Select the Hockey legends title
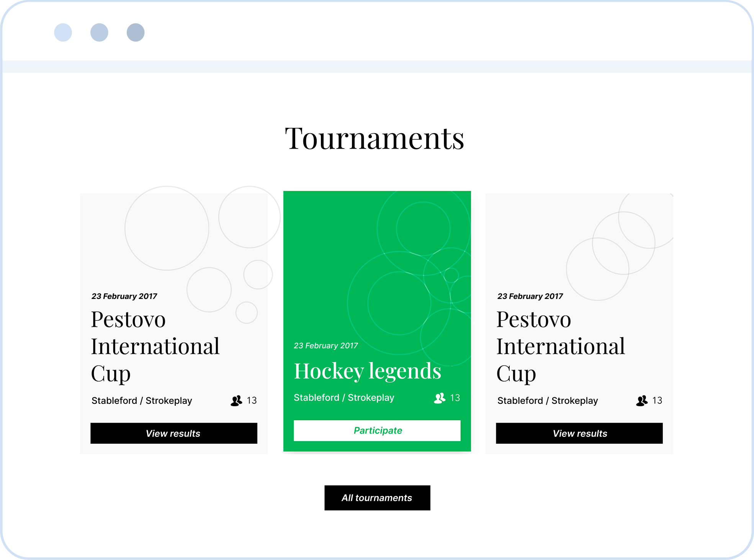The width and height of the screenshot is (754, 560). point(367,371)
